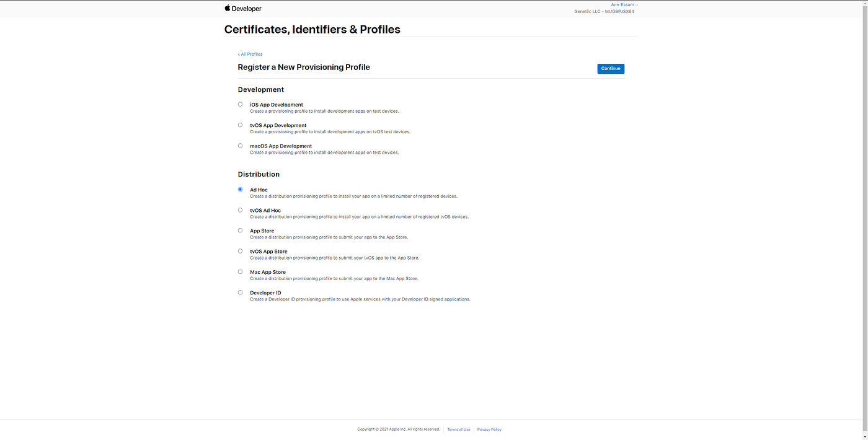Open the Amr Essam account dropdown
The width and height of the screenshot is (868, 440).
(622, 4)
